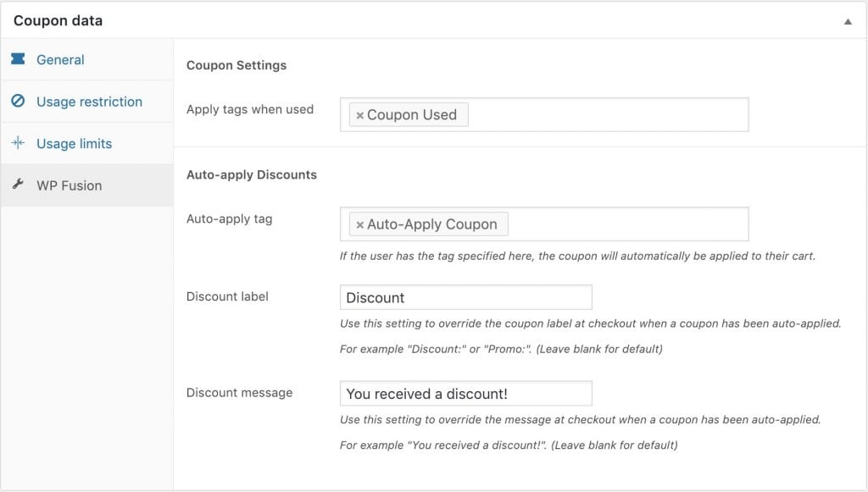Click the Usage limits arrows icon

[18, 143]
